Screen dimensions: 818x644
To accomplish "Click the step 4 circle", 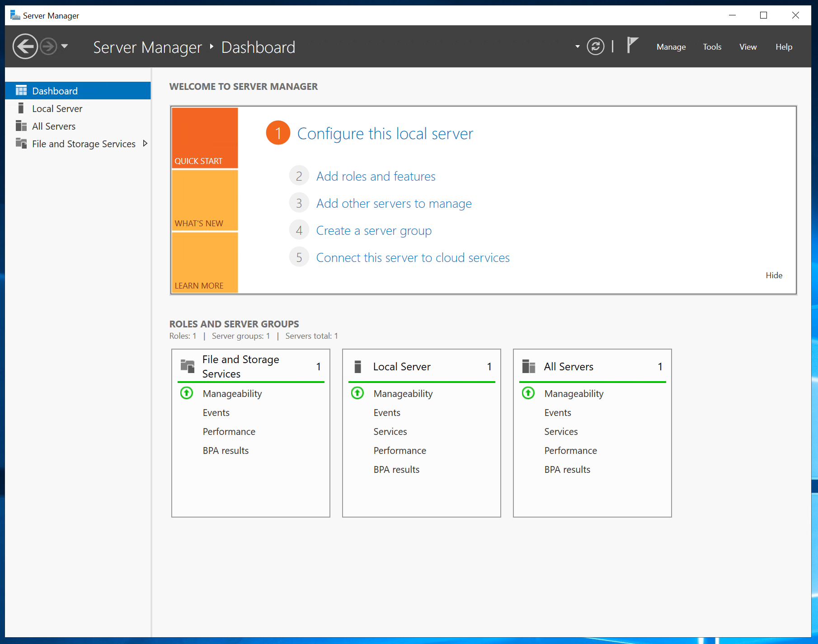I will click(x=299, y=230).
